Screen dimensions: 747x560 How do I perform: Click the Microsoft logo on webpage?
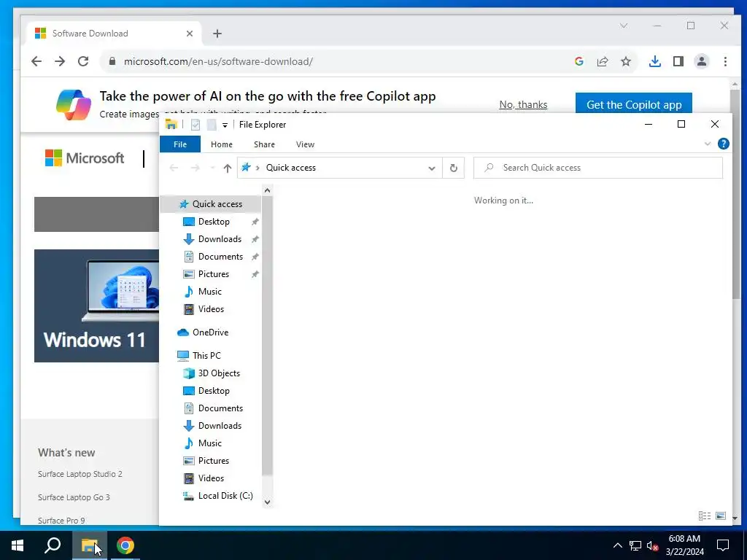[x=85, y=158]
